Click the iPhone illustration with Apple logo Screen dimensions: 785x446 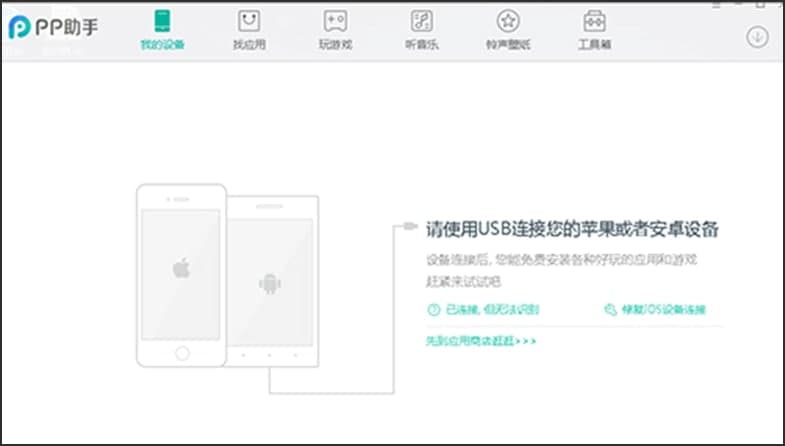(181, 275)
